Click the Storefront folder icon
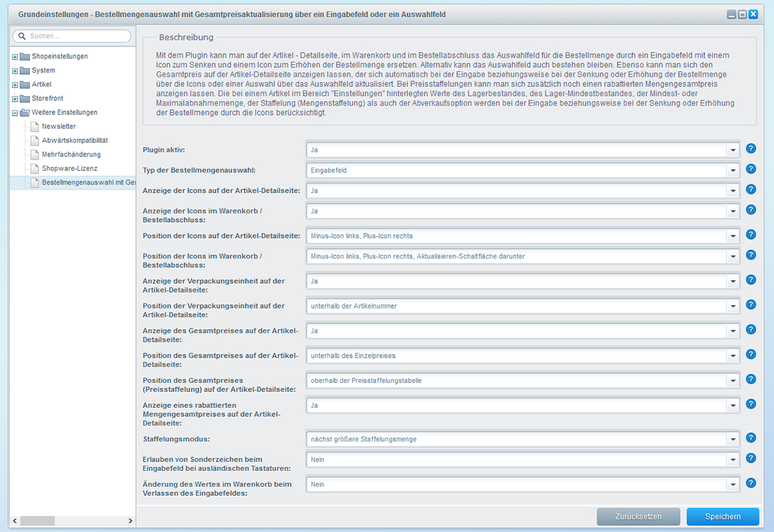This screenshot has width=774, height=532. (x=25, y=98)
